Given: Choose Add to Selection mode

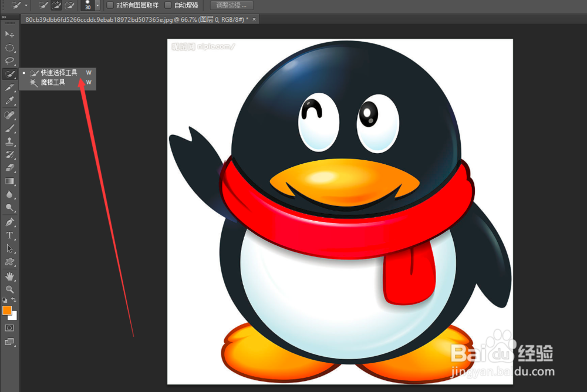Looking at the screenshot, I should tap(56, 5).
